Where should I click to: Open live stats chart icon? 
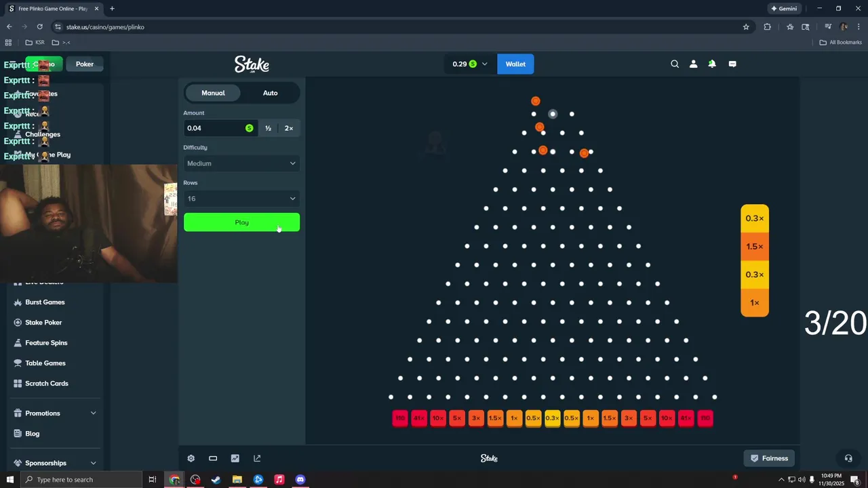(235, 458)
